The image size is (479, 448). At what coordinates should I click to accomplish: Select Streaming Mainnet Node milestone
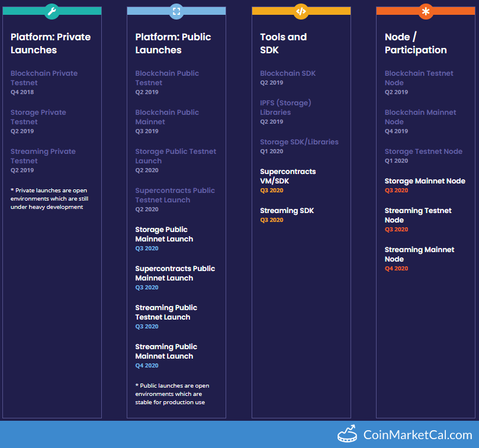click(419, 254)
